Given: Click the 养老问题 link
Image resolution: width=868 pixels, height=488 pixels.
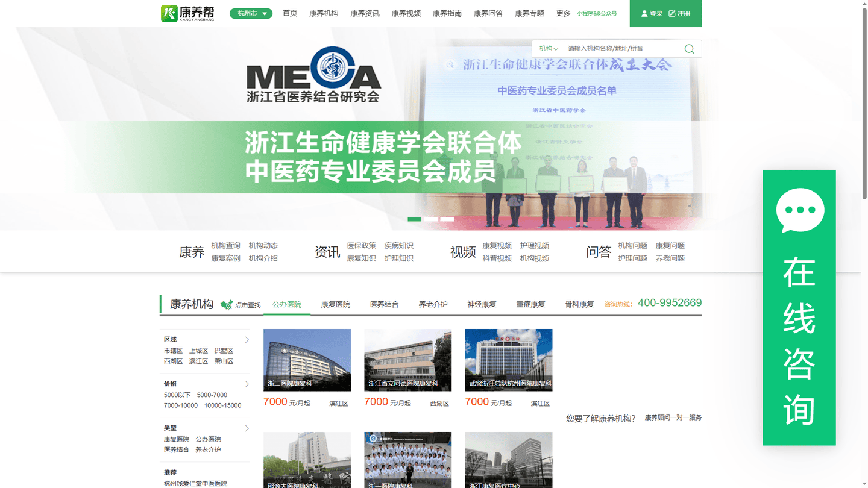Looking at the screenshot, I should tap(670, 258).
